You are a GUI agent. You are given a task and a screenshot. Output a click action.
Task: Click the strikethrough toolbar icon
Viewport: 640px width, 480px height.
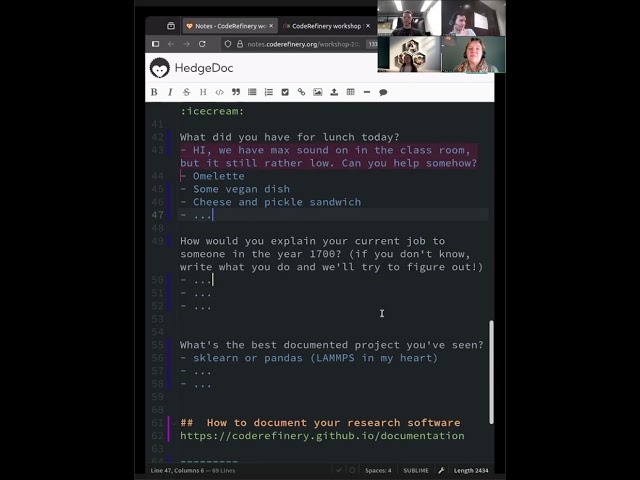[186, 92]
